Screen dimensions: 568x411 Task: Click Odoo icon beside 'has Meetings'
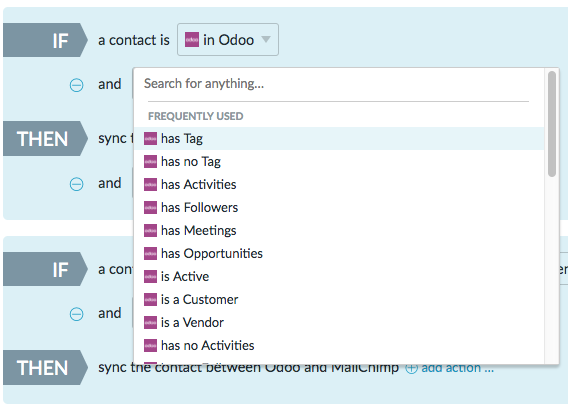pyautogui.click(x=150, y=230)
